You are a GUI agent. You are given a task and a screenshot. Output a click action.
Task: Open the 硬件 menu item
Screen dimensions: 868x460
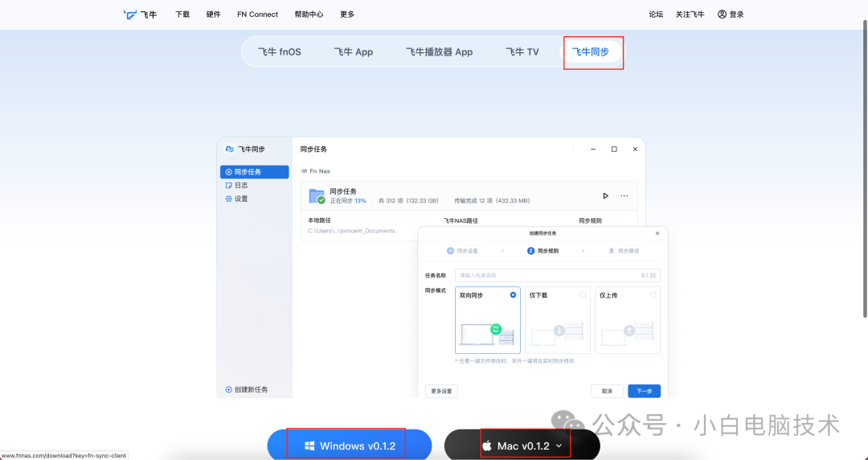(213, 14)
